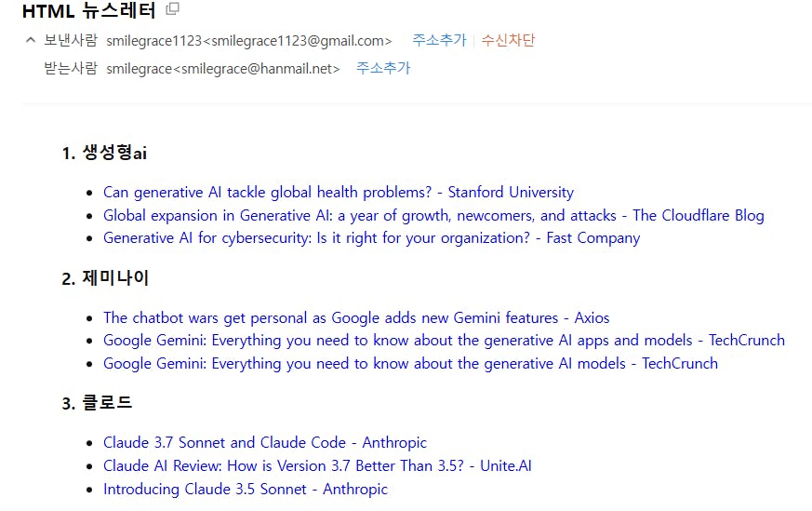812x511 pixels.
Task: Open TechCrunch Gemini 'AI apps and models' link
Action: click(x=444, y=341)
